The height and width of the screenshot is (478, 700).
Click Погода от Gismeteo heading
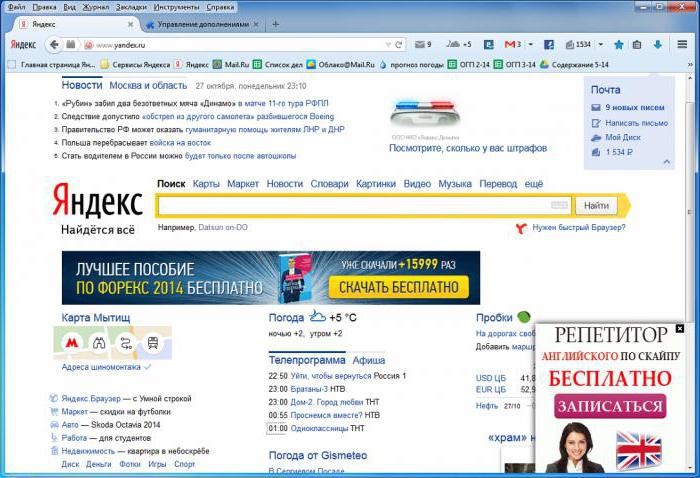coord(318,456)
